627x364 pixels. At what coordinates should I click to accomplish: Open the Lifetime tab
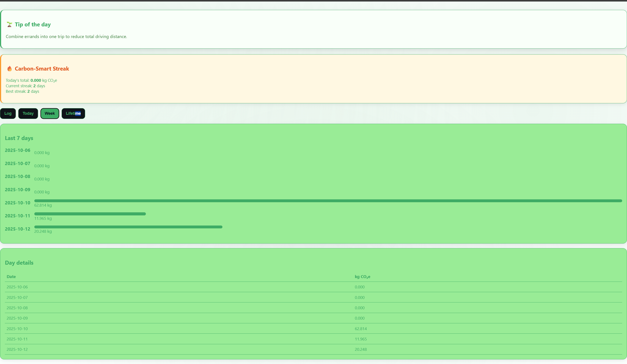point(73,113)
